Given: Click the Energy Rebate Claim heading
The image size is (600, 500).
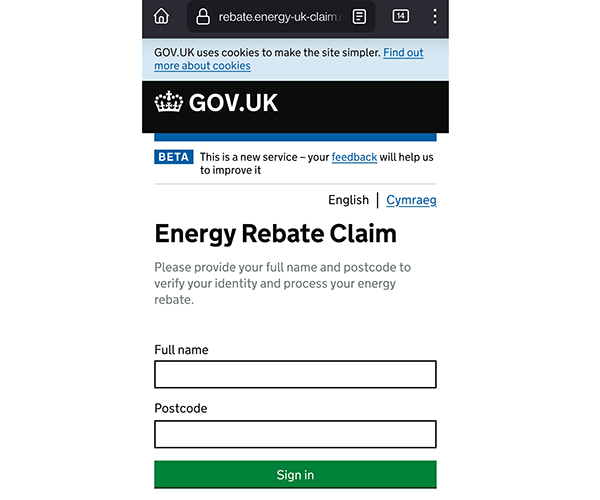Looking at the screenshot, I should (x=276, y=234).
